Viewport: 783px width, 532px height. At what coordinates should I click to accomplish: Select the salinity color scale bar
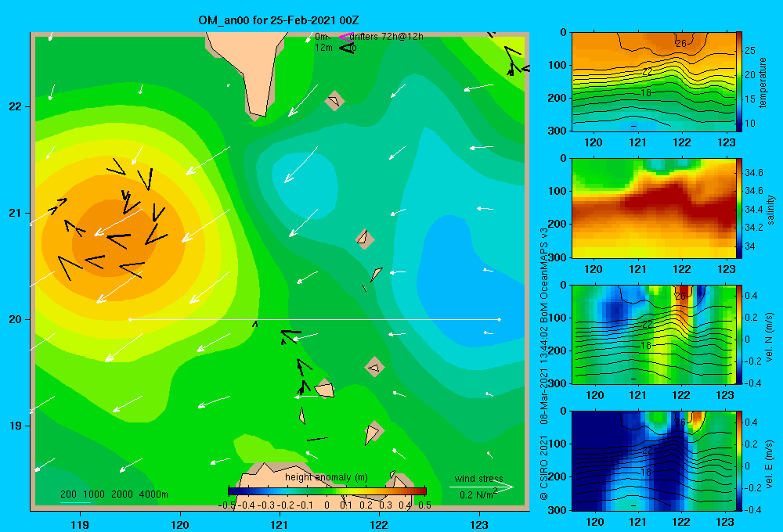pyautogui.click(x=739, y=208)
